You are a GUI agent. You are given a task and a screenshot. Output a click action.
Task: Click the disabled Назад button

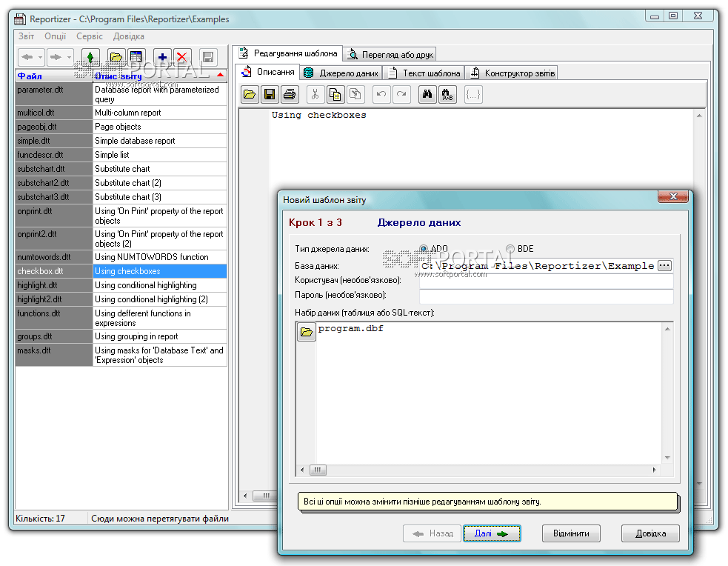pyautogui.click(x=432, y=533)
